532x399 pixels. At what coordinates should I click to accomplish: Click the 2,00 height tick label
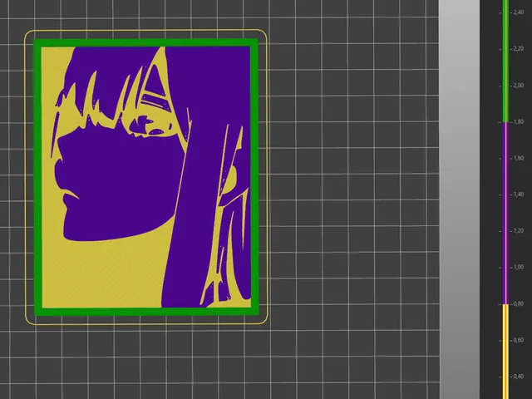[x=519, y=85]
